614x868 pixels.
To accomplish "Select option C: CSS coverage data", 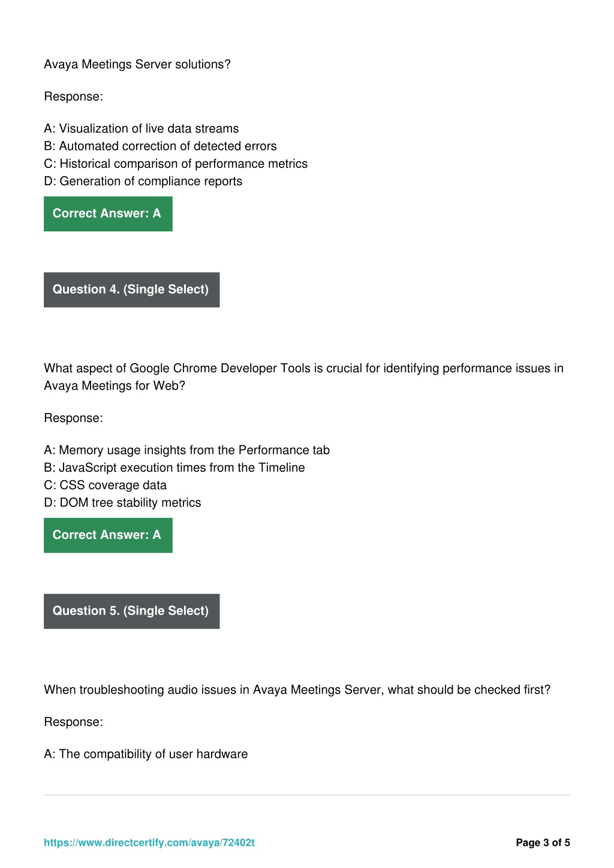I will pyautogui.click(x=106, y=485).
